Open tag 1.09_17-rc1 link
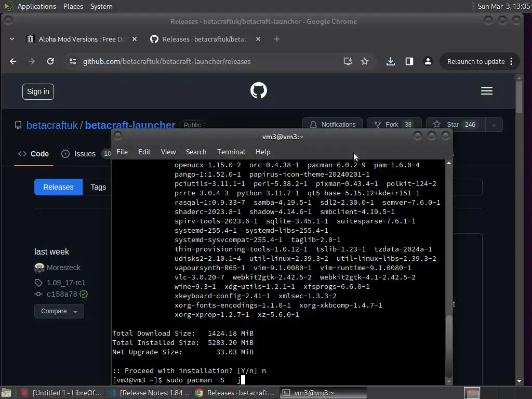The image size is (532, 399). (66, 283)
